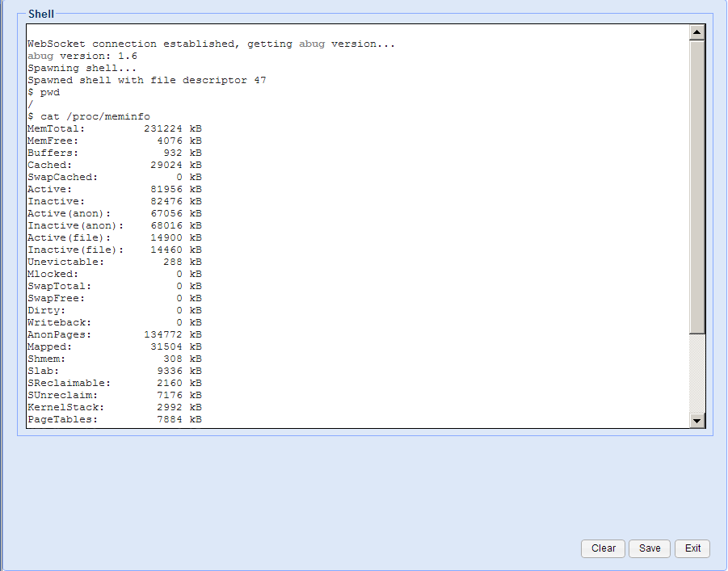Click the 'Active:' 81956 kB line
This screenshot has height=571, width=728.
(x=115, y=189)
